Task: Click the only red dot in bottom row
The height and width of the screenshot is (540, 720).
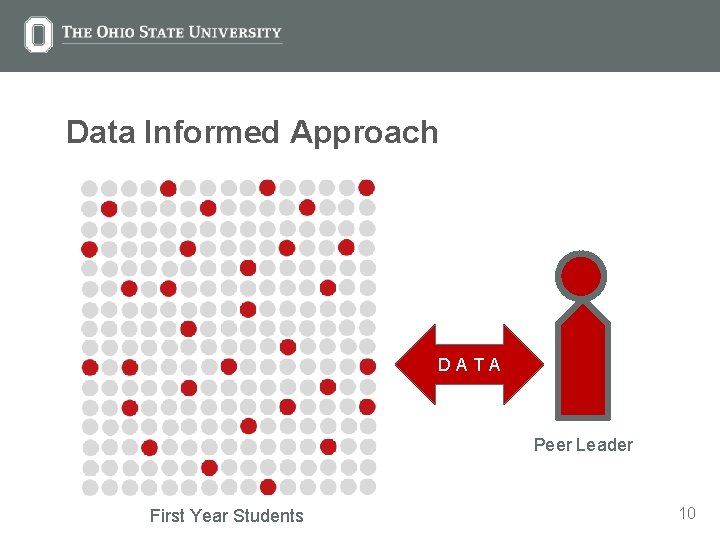Action: 268,487
